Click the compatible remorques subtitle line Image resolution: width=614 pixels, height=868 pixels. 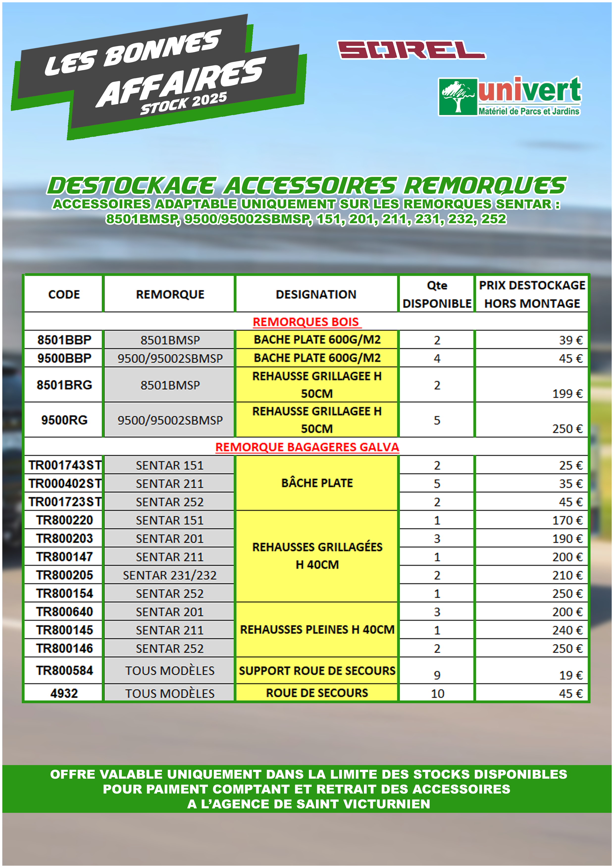click(306, 219)
